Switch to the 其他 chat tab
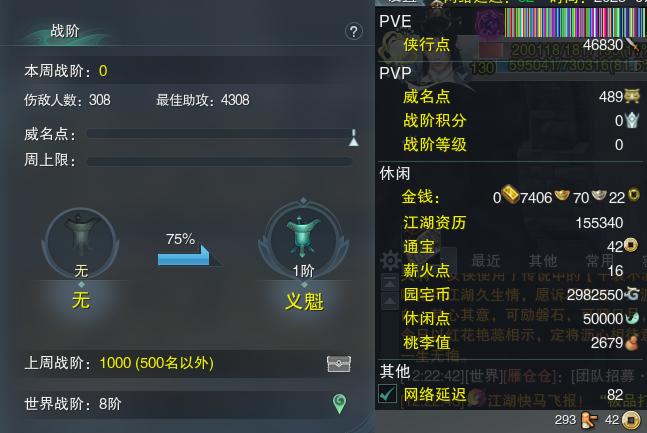 click(543, 260)
